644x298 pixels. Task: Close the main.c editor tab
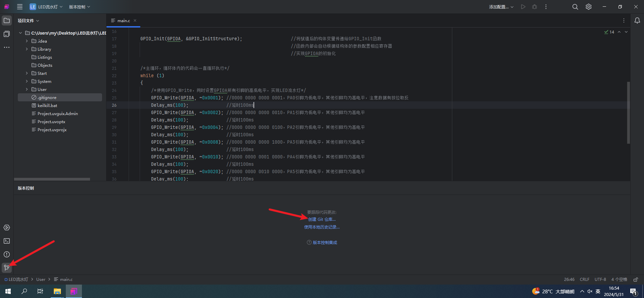135,20
